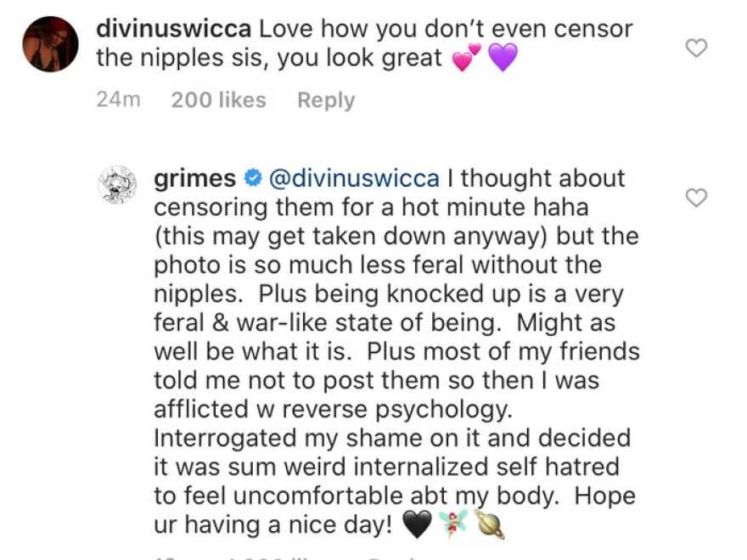The image size is (747, 560).
Task: Click the ringed planet emoji
Action: [491, 524]
